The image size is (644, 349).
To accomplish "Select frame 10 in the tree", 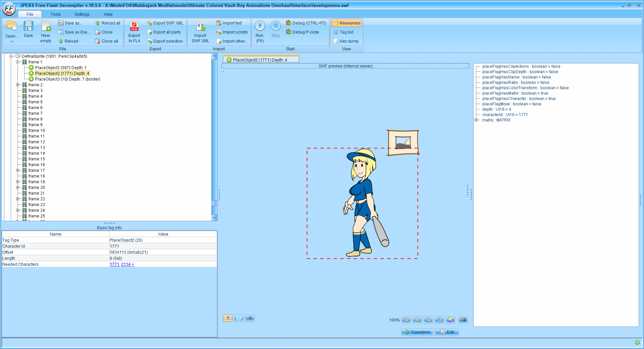I will coord(37,131).
